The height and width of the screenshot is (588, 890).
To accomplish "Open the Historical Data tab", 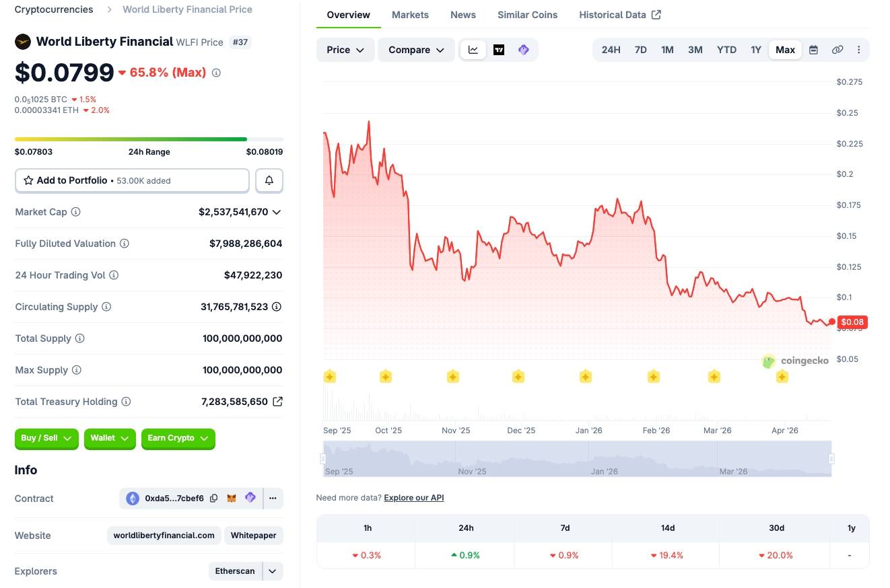I will click(613, 14).
